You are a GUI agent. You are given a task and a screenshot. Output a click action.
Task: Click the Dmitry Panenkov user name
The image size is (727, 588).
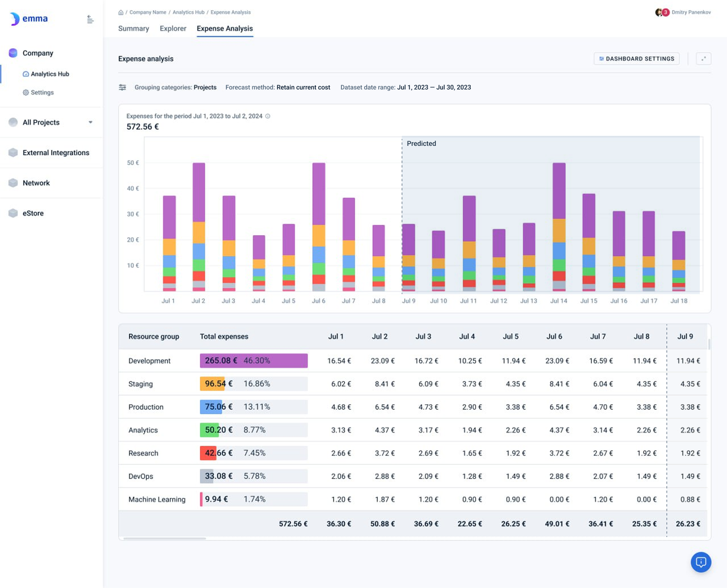point(691,12)
